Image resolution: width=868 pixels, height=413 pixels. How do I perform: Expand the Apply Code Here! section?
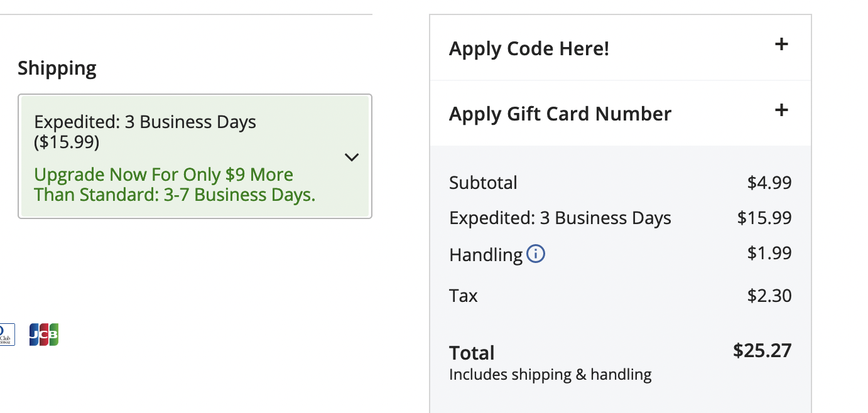point(529,48)
